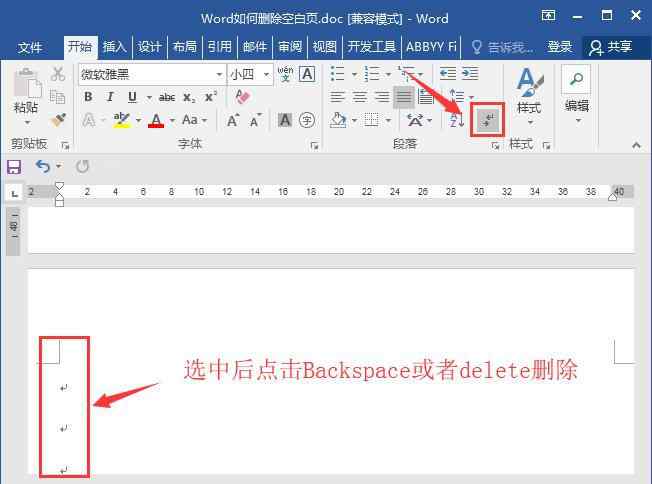
Task: Expand underline style dropdown arrow
Action: [x=149, y=98]
